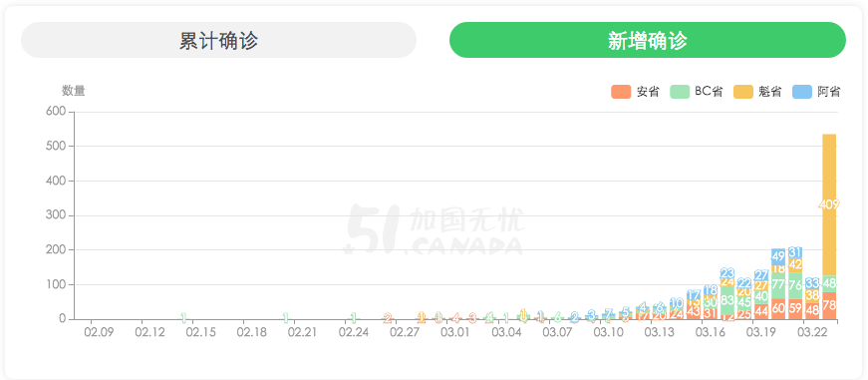Click the tall yellow bar labeled 409
Screen dimensions: 868x380
pos(829,204)
